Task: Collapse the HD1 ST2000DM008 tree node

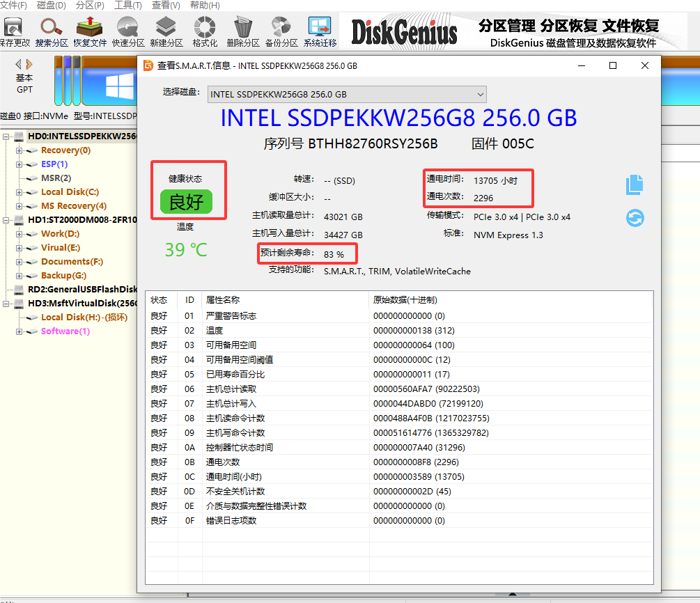Action: pos(6,220)
